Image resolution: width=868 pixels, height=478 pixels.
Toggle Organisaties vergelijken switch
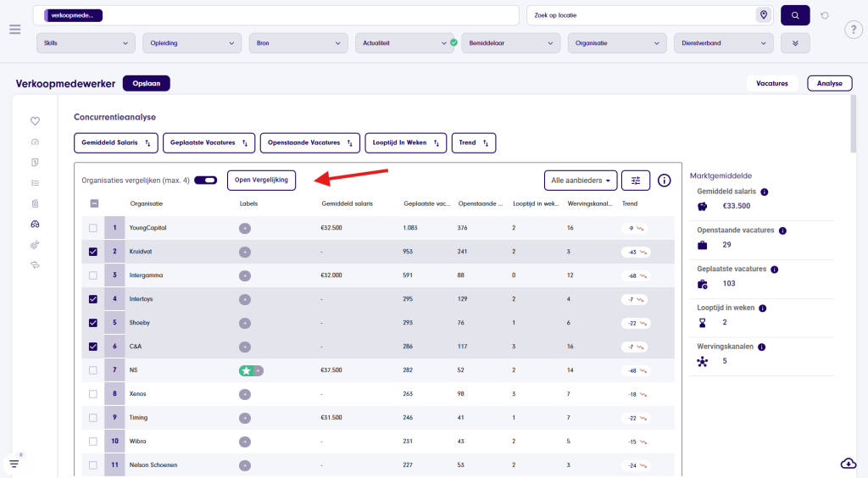point(205,181)
